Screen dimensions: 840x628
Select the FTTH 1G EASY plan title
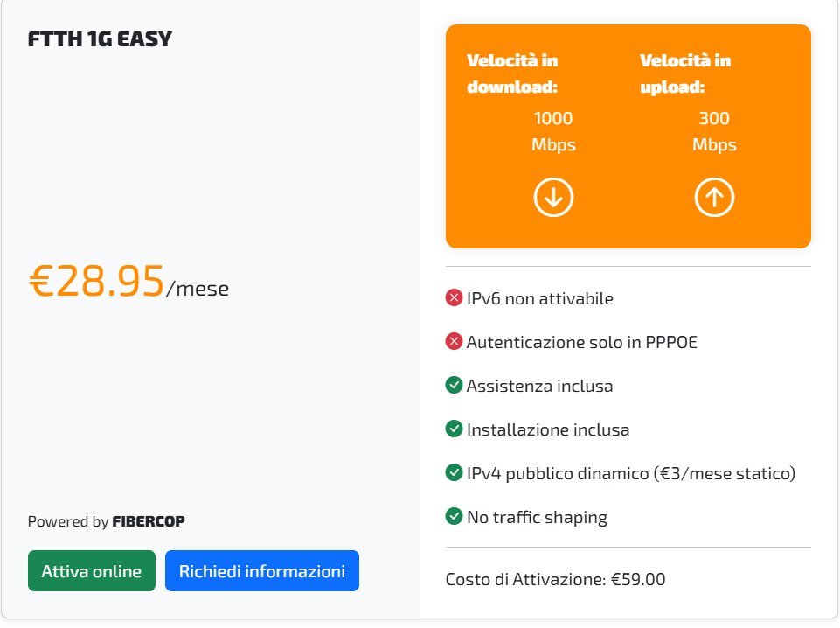pyautogui.click(x=101, y=39)
